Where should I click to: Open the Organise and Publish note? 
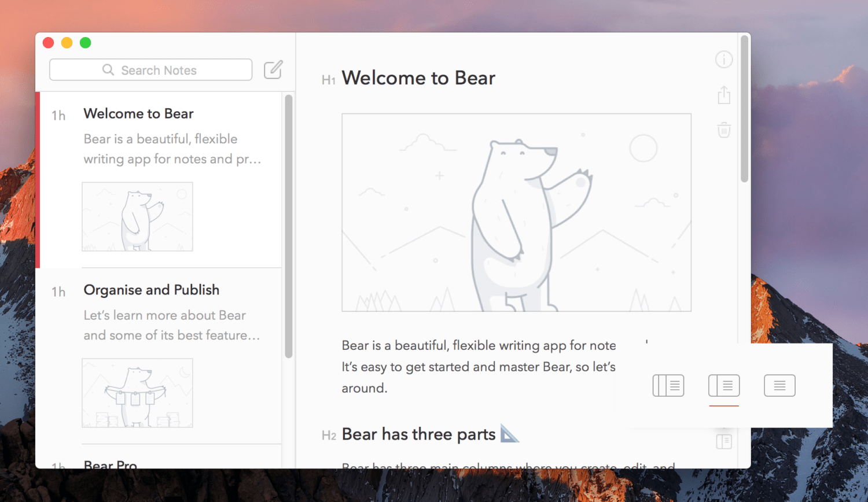tap(151, 290)
